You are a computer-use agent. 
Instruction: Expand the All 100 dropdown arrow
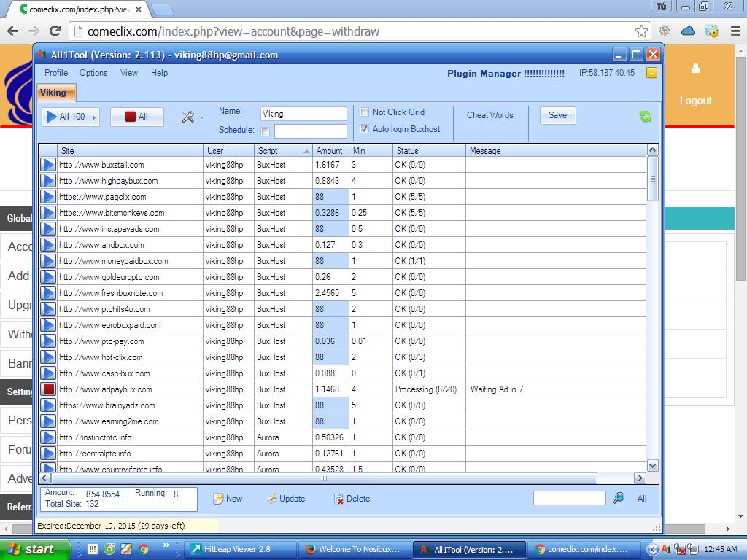(93, 117)
